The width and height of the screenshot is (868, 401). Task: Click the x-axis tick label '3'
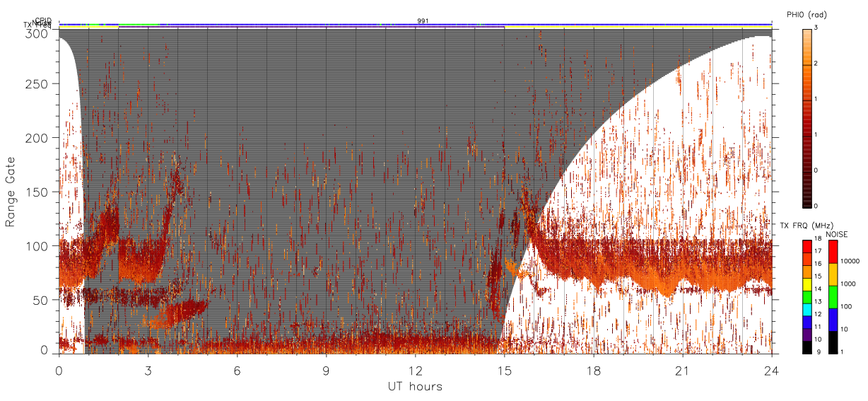(148, 369)
